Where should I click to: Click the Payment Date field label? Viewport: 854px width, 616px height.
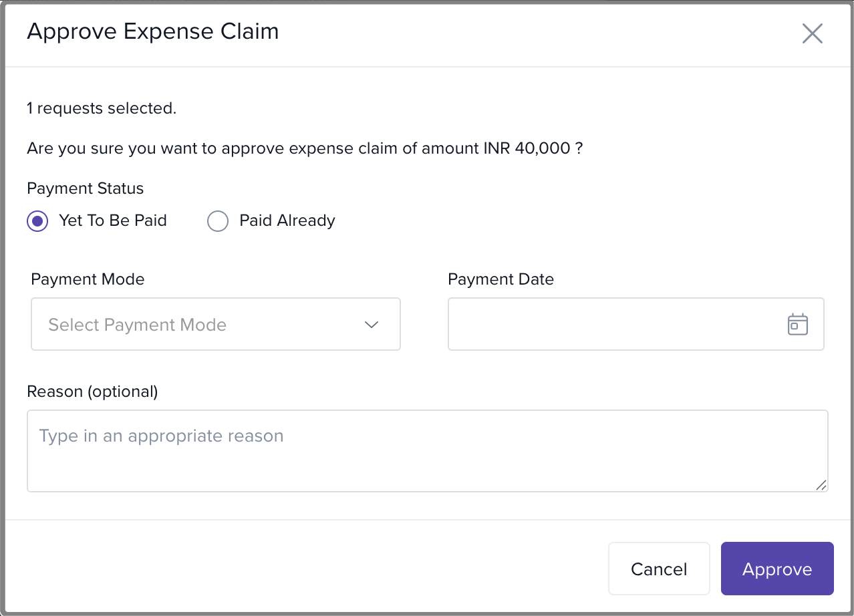501,279
